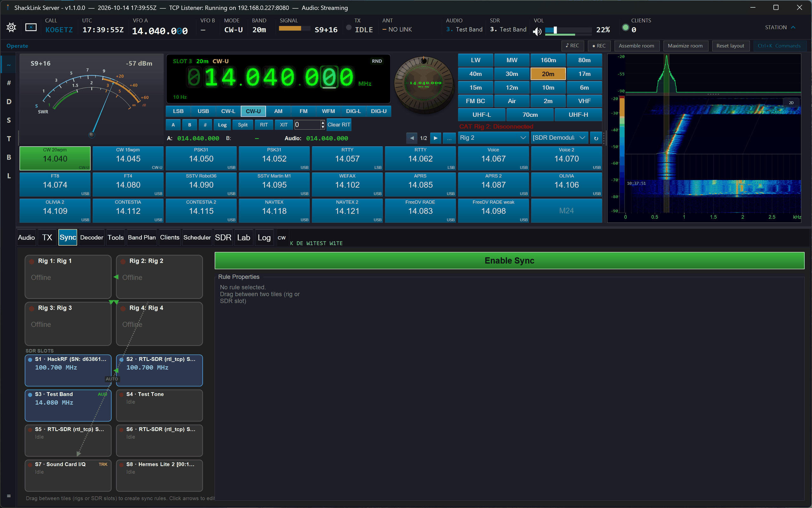Click the RND label on frequency display
812x508 pixels.
click(377, 61)
